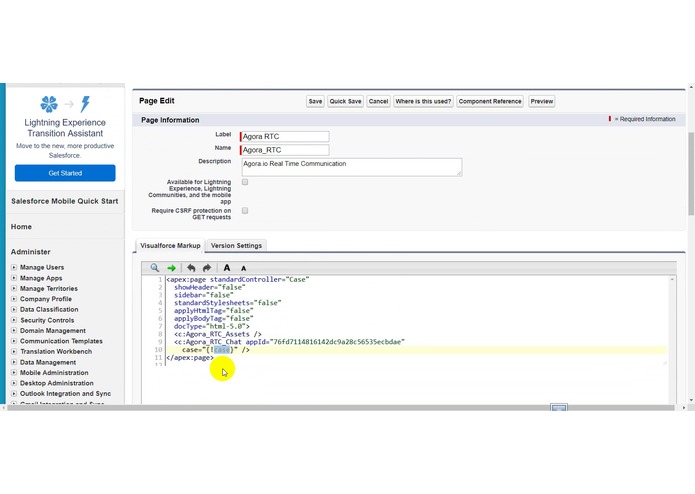The height and width of the screenshot is (494, 695).
Task: Expand Company Profile section
Action: [x=14, y=299]
